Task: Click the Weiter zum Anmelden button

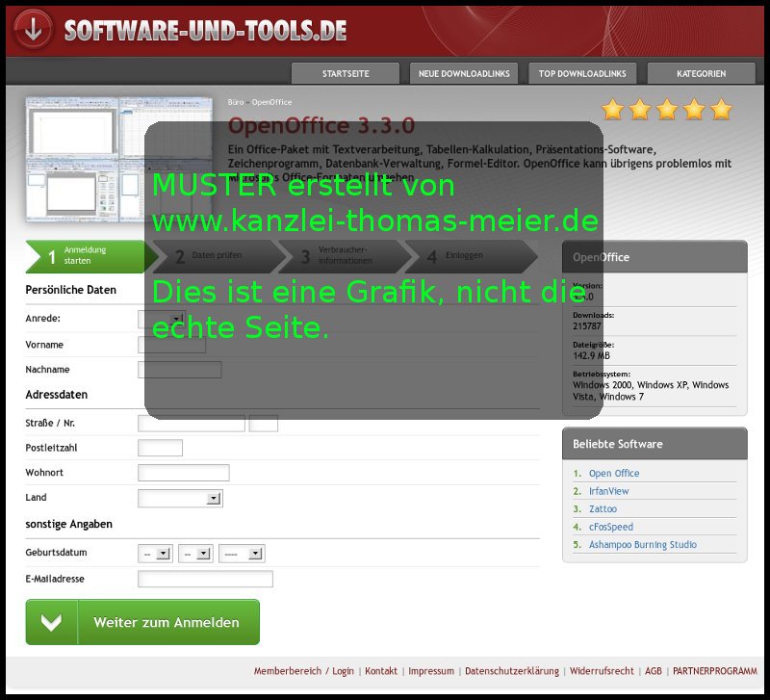Action: (142, 622)
